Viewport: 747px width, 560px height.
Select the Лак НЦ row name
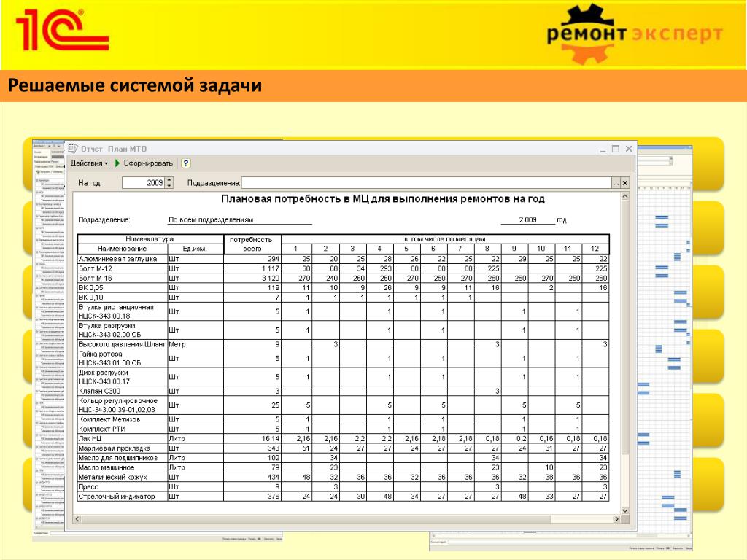123,438
